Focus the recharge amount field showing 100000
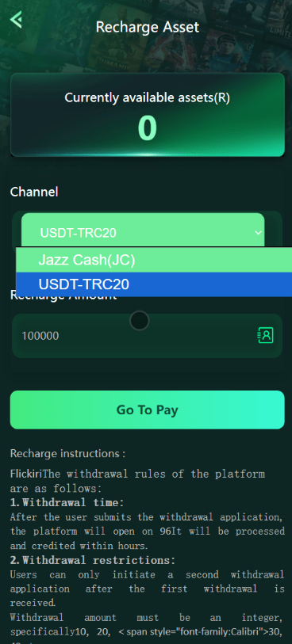The height and width of the screenshot is (644, 292). [x=148, y=336]
